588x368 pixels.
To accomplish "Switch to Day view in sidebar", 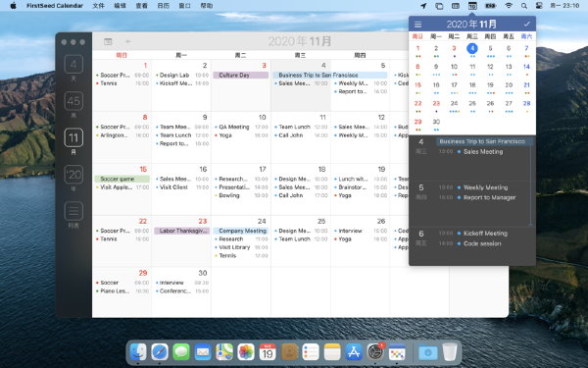I will 73,65.
